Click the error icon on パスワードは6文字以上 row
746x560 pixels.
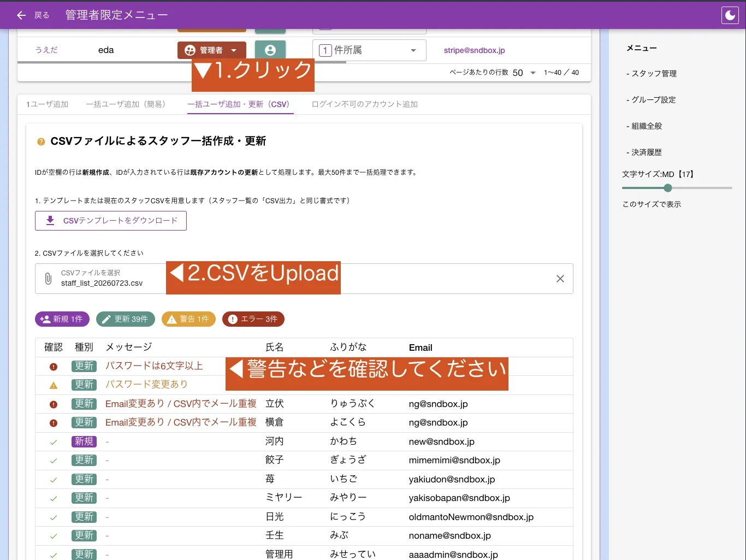point(54,367)
